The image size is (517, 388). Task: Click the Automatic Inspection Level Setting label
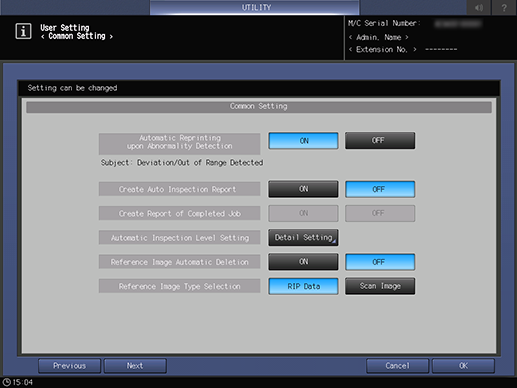[179, 238]
